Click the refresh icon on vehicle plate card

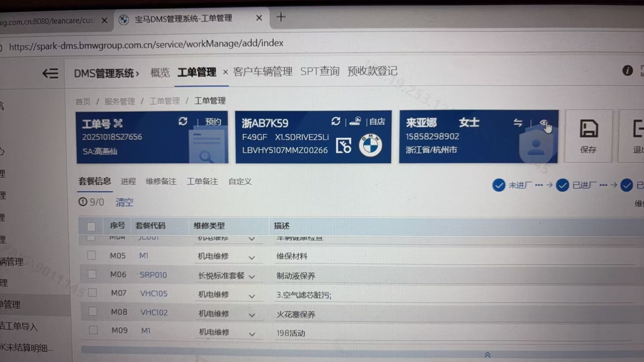click(336, 121)
